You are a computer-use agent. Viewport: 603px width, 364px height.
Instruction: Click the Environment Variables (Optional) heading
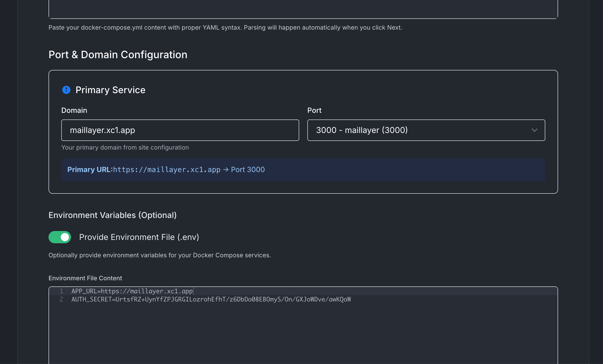point(113,215)
